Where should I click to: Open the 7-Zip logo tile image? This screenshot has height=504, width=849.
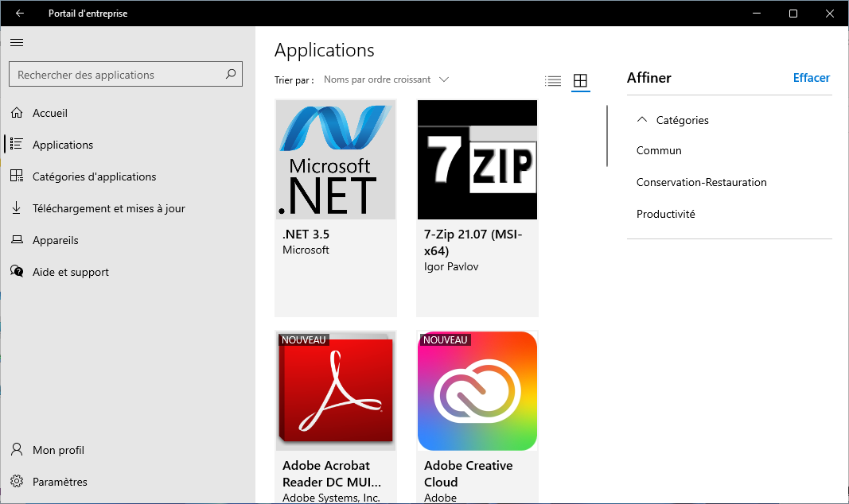coord(477,160)
